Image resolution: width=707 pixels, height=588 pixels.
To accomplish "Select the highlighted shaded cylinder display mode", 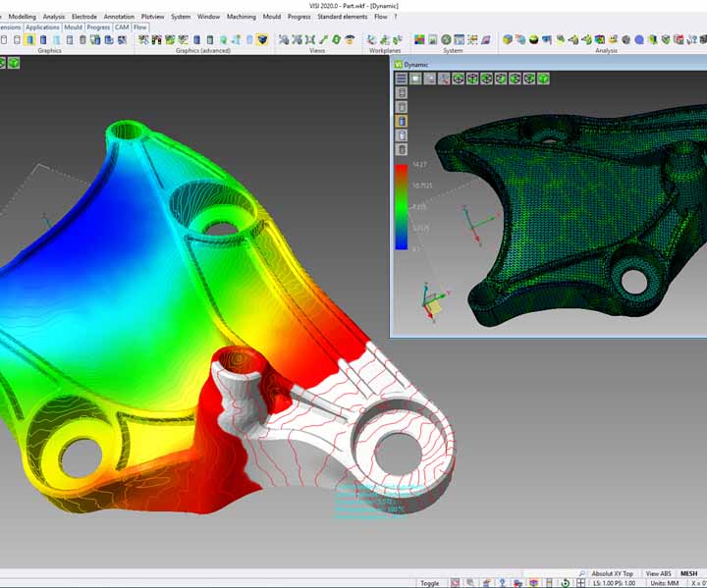I will click(29, 40).
